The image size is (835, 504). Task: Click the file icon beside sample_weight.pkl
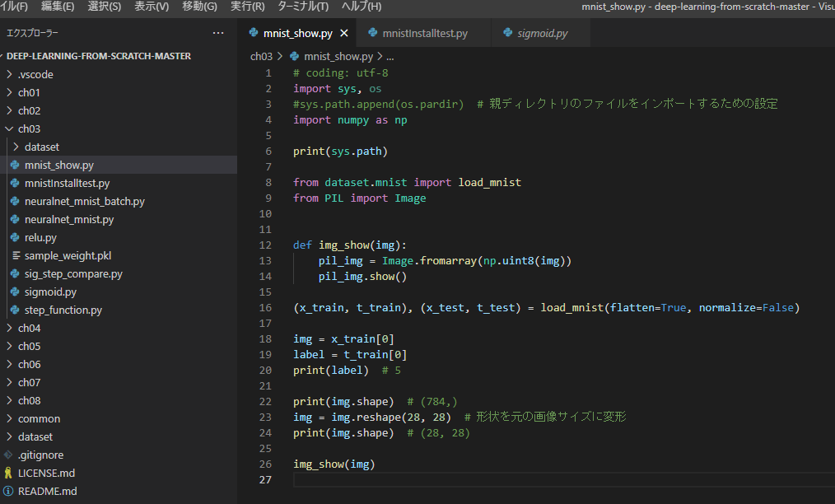[x=16, y=255]
